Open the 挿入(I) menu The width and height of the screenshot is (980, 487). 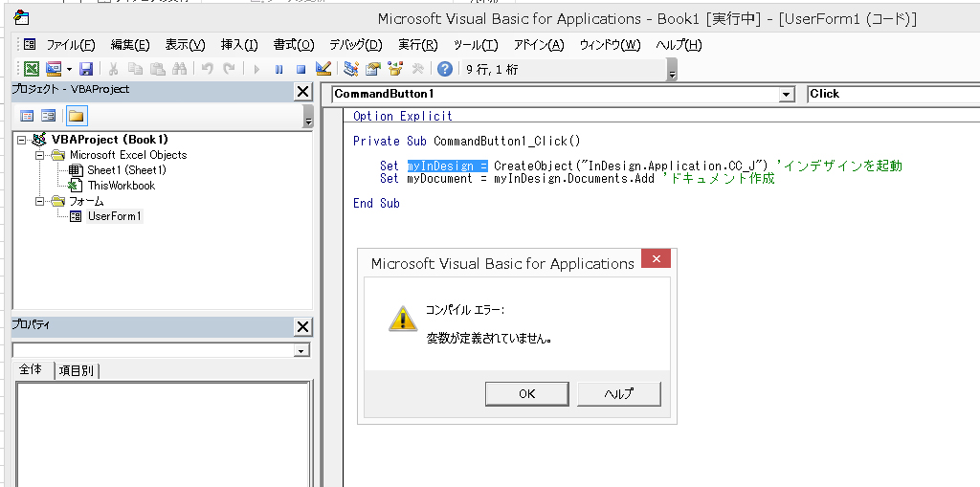(x=239, y=45)
